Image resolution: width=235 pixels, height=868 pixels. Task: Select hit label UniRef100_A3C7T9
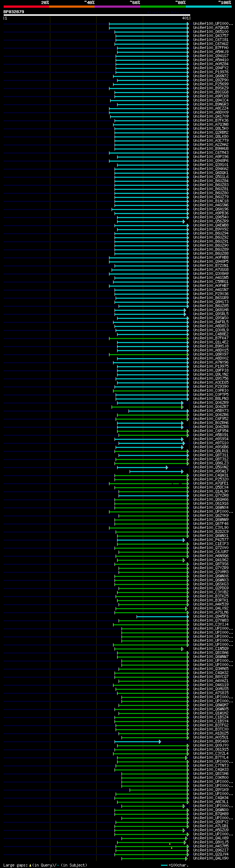click(x=211, y=141)
